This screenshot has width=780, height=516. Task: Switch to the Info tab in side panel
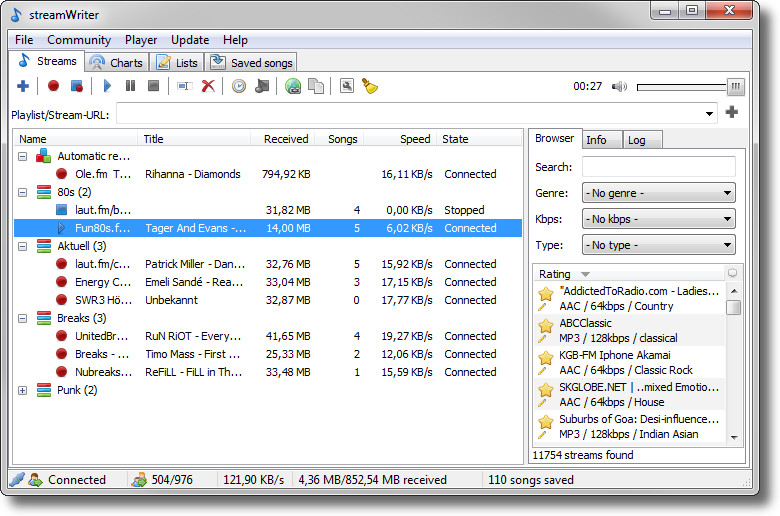tap(602, 140)
